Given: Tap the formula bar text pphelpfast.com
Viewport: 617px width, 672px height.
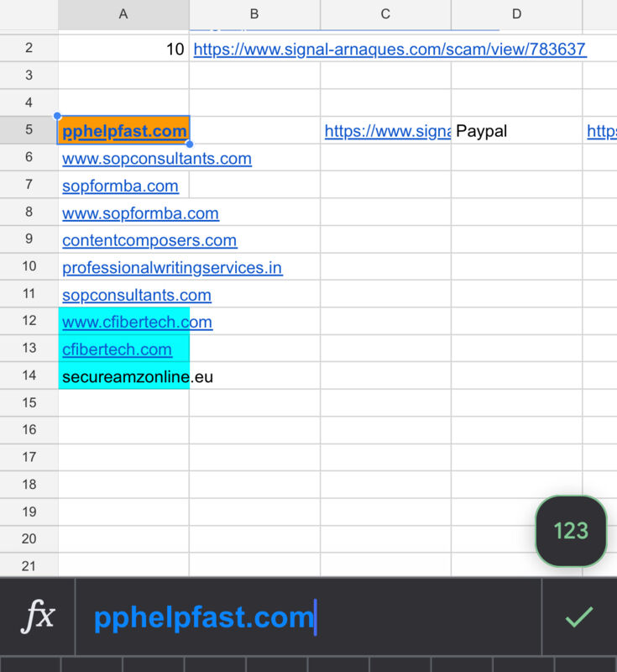Looking at the screenshot, I should coord(204,617).
